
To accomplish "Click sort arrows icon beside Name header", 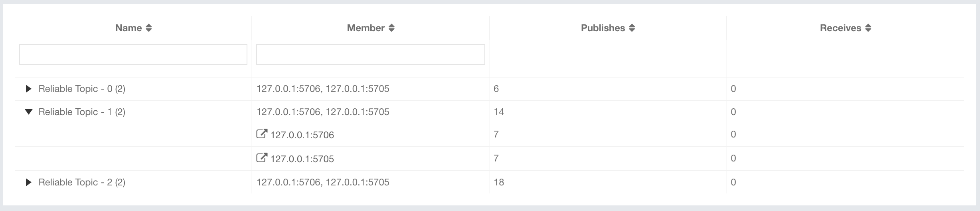I will tap(149, 28).
